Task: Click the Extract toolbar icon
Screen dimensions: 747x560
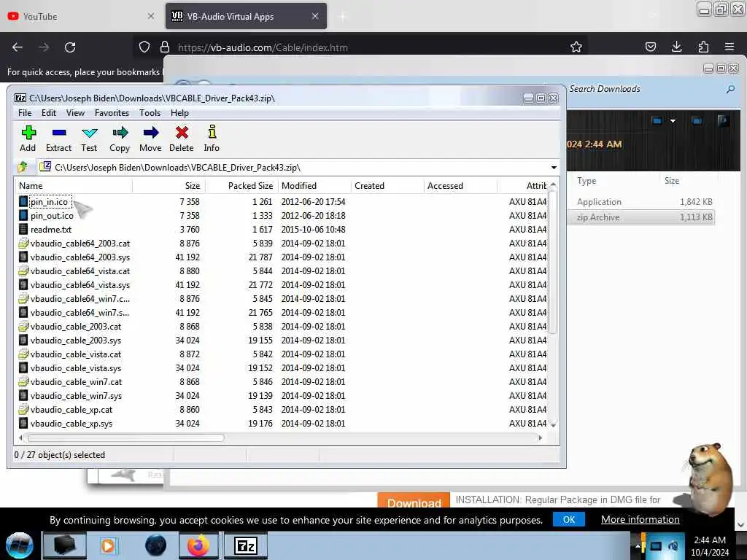Action: pyautogui.click(x=58, y=138)
